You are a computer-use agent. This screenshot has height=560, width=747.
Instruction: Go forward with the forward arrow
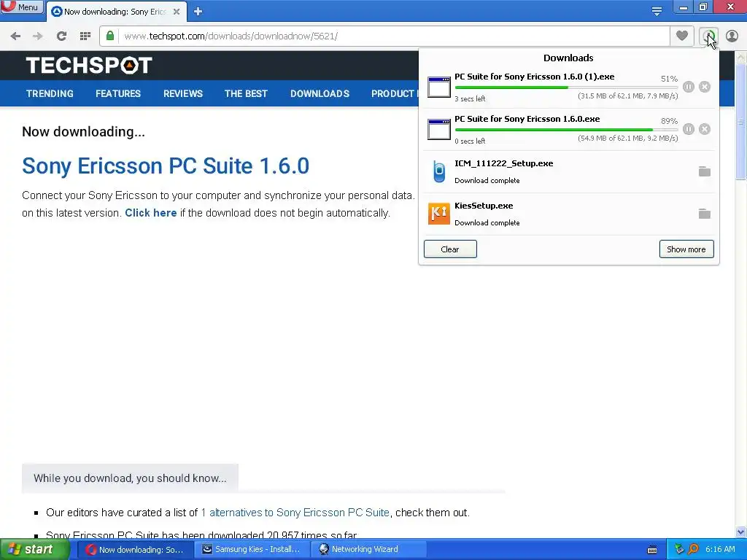(x=38, y=36)
